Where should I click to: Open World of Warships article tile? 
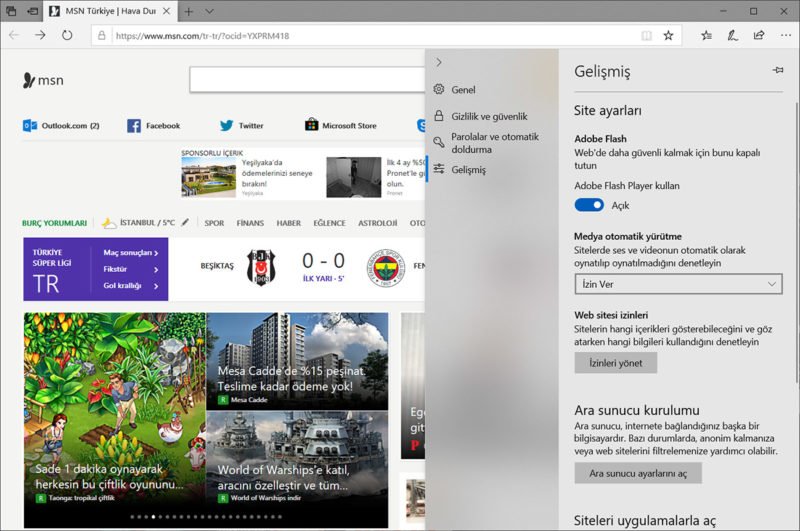pos(297,458)
